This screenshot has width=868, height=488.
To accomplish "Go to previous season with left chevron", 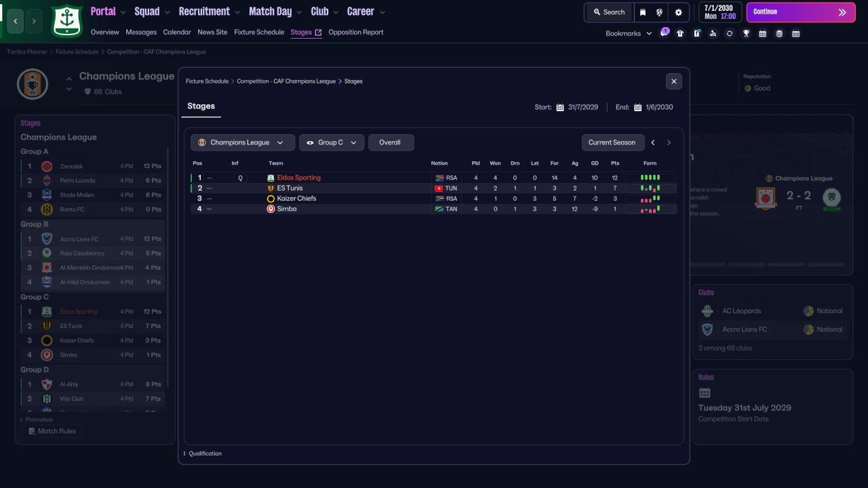I will (653, 142).
